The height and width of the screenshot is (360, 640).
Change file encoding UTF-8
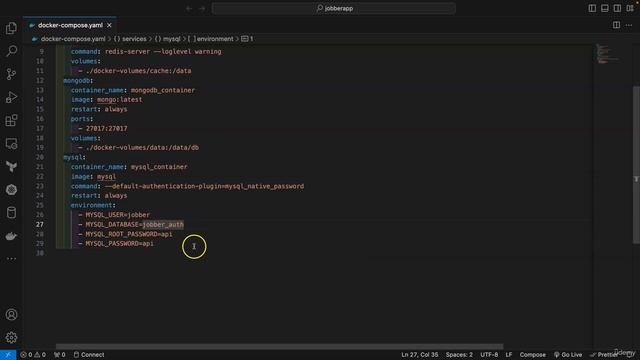pos(489,355)
